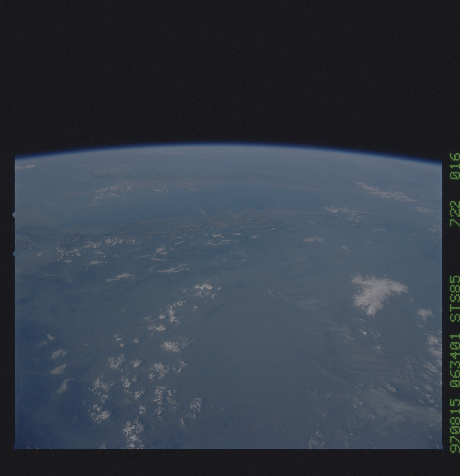Click the small cloud at top-left image edge
The width and height of the screenshot is (460, 476).
pyautogui.click(x=24, y=168)
